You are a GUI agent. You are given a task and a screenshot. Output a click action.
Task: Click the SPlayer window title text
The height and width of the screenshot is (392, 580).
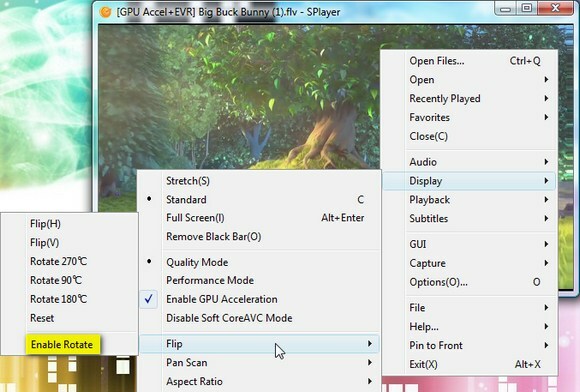(x=228, y=12)
